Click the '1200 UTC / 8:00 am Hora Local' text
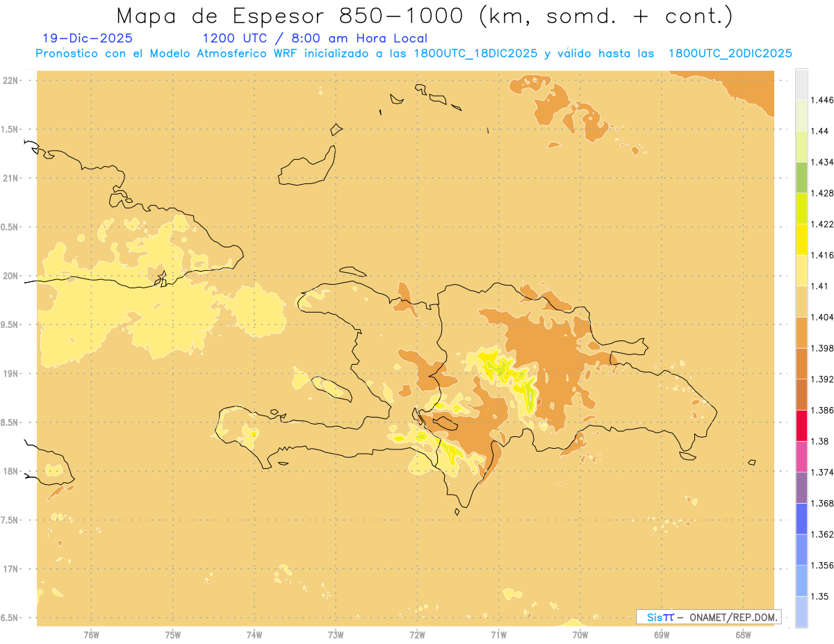This screenshot has height=644, width=834. (315, 38)
